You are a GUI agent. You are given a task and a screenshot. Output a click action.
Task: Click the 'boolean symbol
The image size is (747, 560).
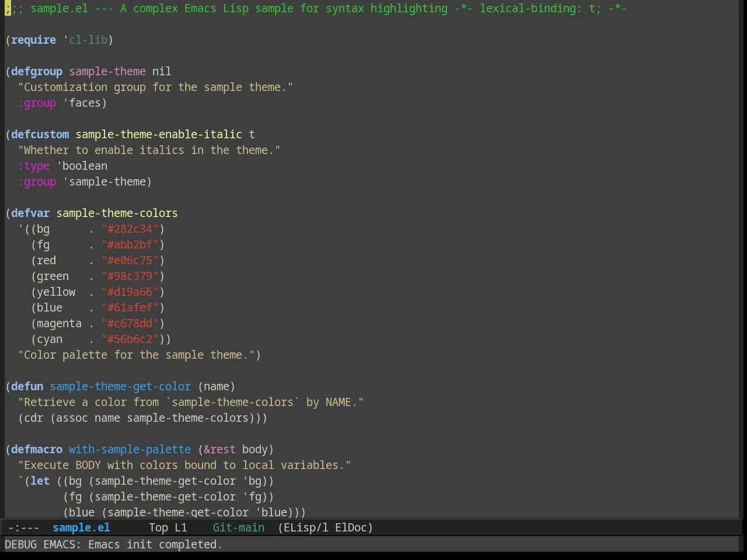click(x=82, y=166)
